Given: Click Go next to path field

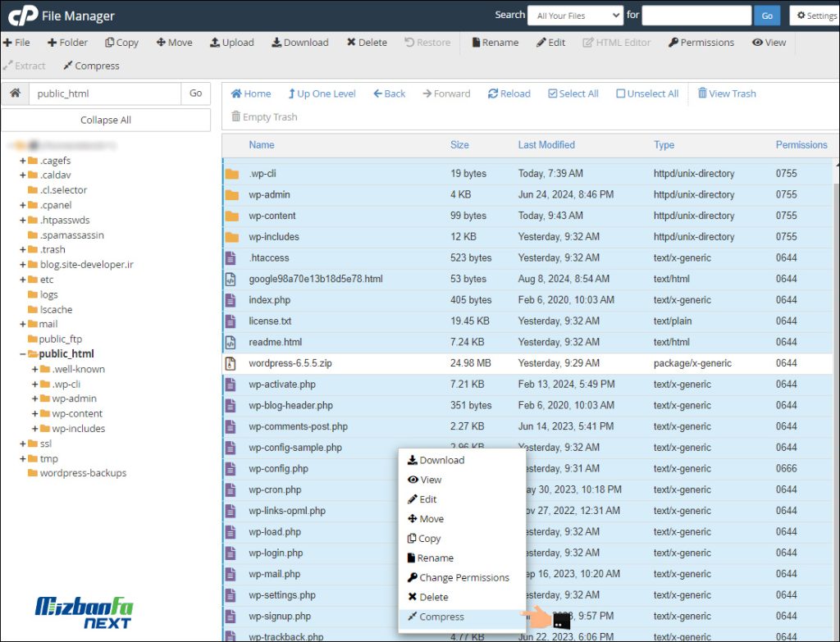Looking at the screenshot, I should (195, 93).
